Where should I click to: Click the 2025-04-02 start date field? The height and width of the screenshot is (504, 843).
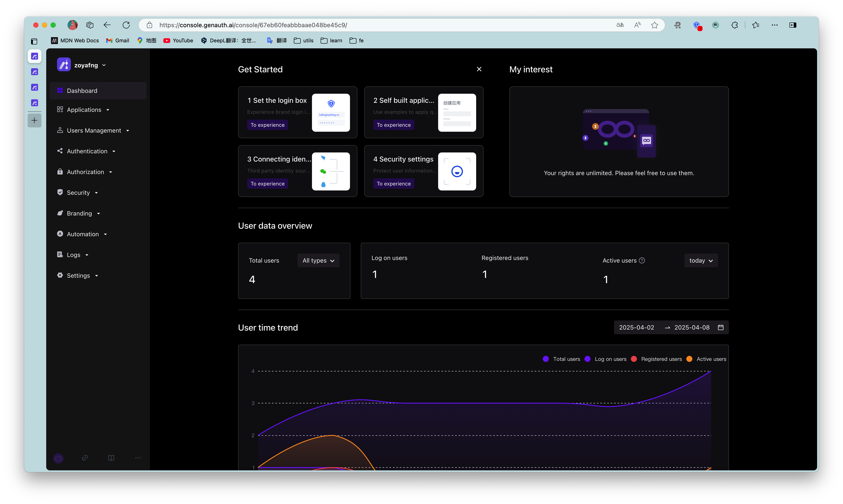[636, 327]
